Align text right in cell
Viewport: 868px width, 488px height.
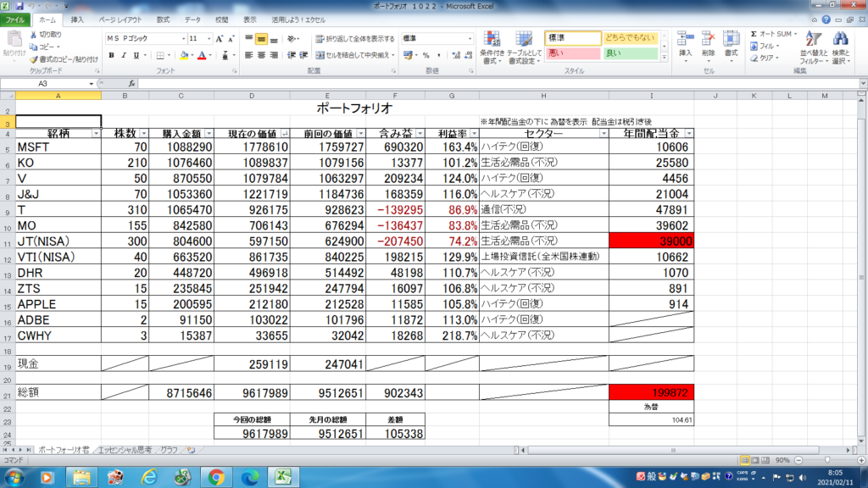tap(274, 55)
